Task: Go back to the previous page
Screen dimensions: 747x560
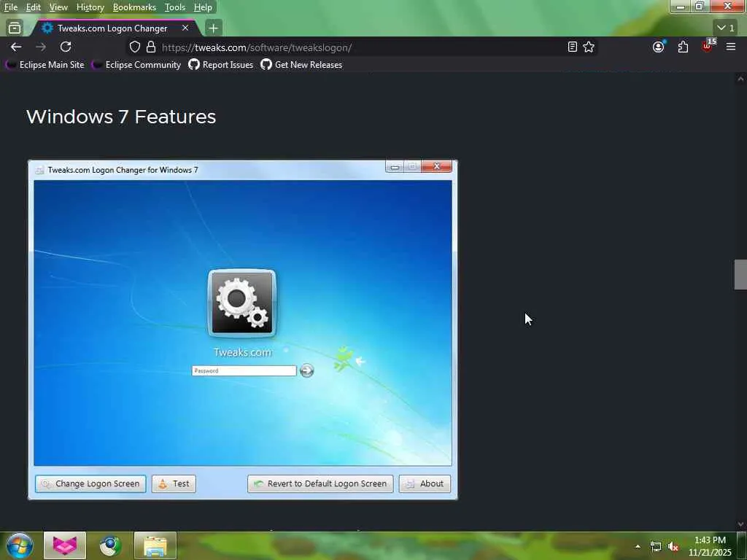Action: [16, 47]
